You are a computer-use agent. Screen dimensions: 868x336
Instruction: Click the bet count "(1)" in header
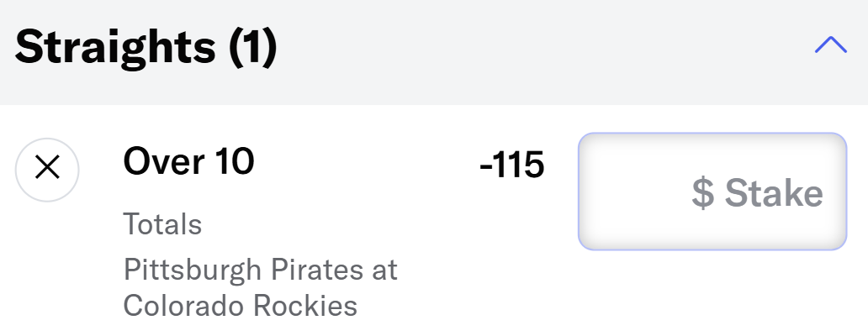(253, 48)
